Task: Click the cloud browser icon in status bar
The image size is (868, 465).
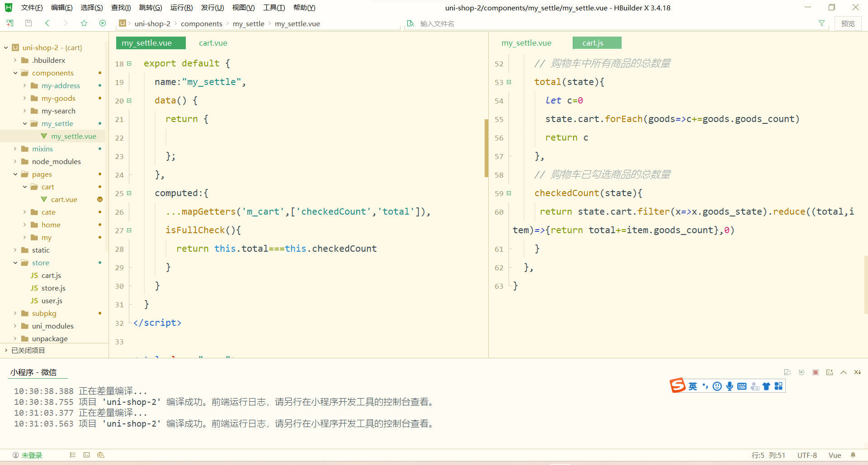Action: tap(101, 455)
